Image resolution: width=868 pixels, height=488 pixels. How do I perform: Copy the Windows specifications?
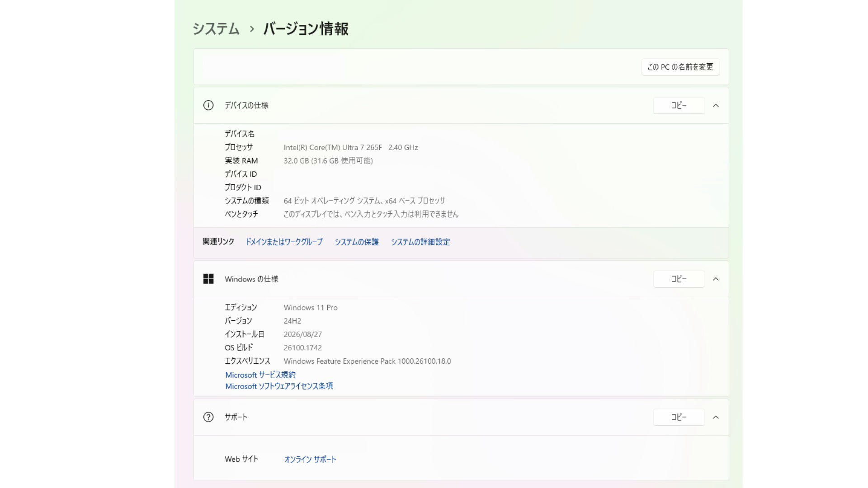[x=679, y=279]
